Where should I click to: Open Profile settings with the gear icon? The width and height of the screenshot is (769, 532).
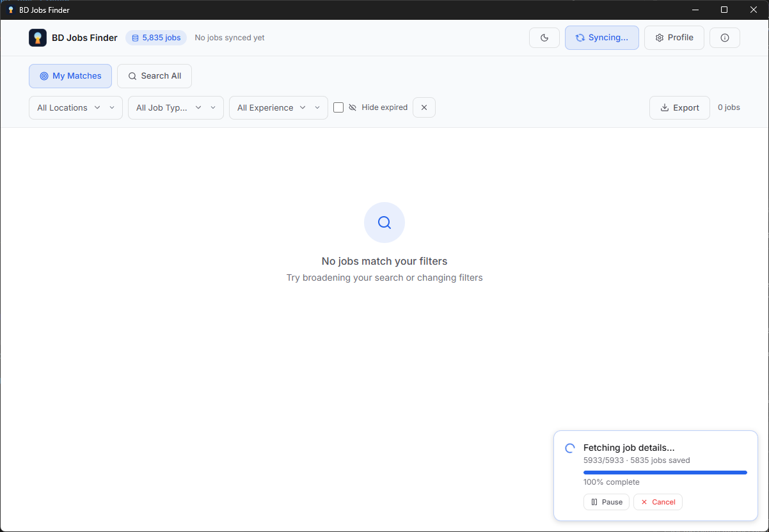674,38
